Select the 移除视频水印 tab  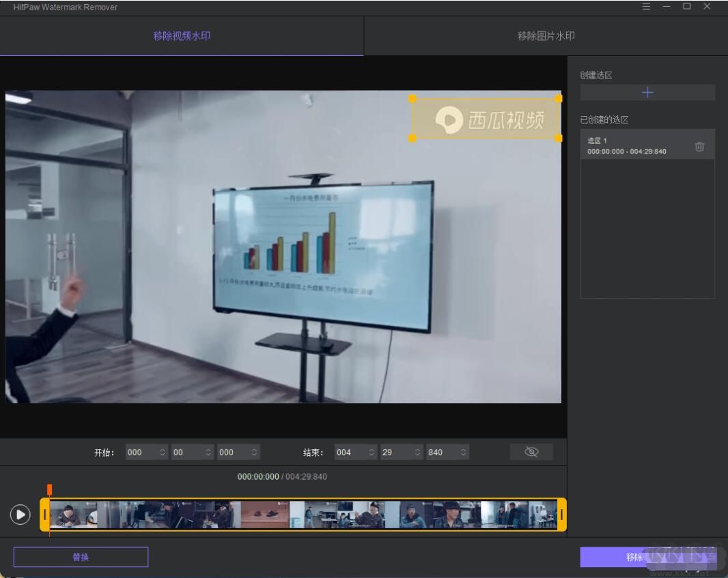click(182, 36)
